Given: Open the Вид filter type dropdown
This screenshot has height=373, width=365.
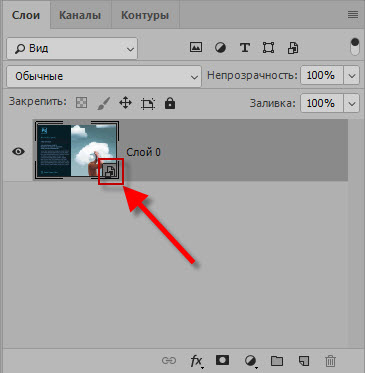Looking at the screenshot, I should click(72, 48).
